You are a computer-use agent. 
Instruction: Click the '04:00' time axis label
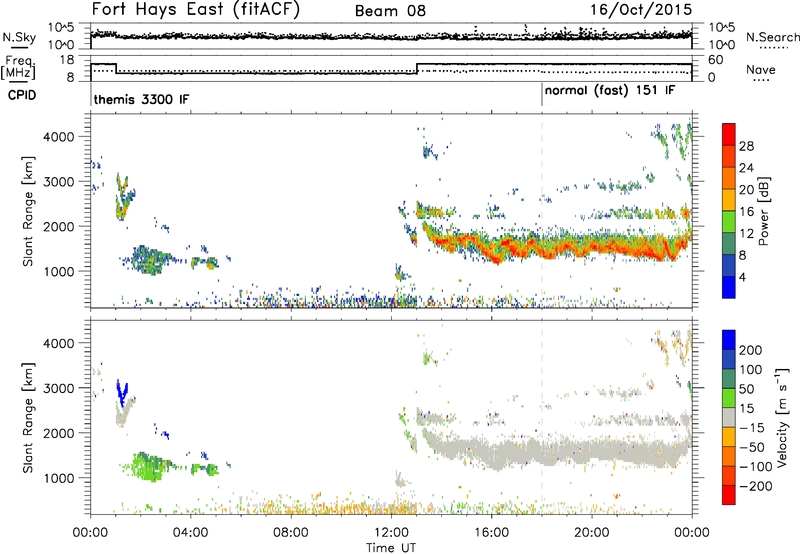(190, 533)
